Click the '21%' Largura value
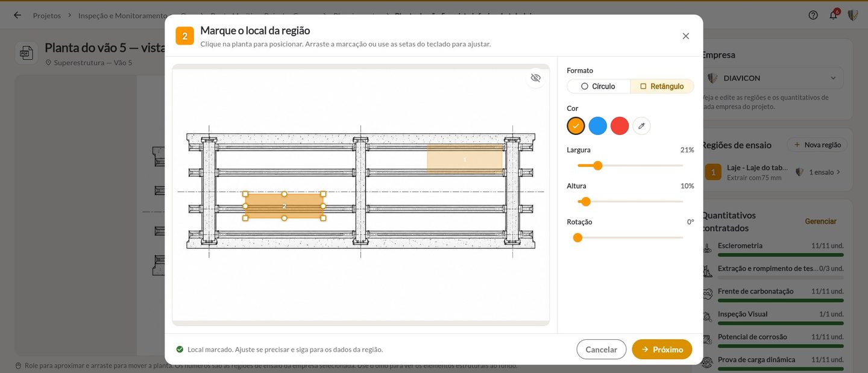 [687, 150]
